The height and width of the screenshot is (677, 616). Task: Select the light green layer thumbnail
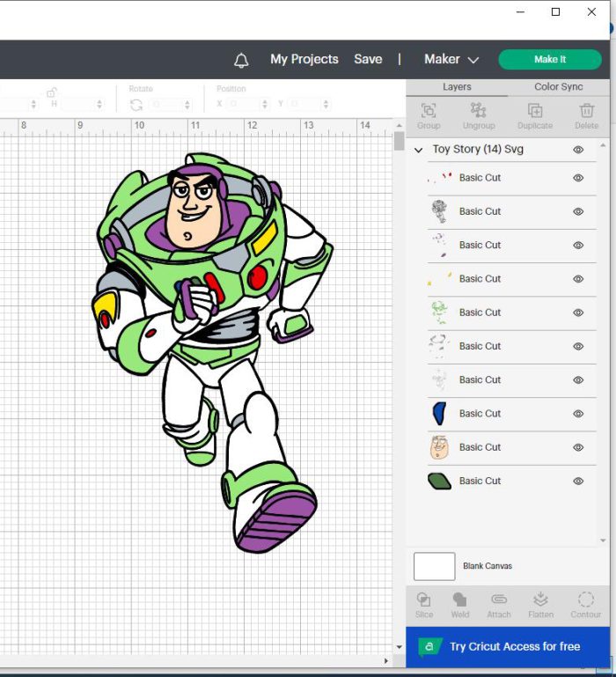point(439,313)
